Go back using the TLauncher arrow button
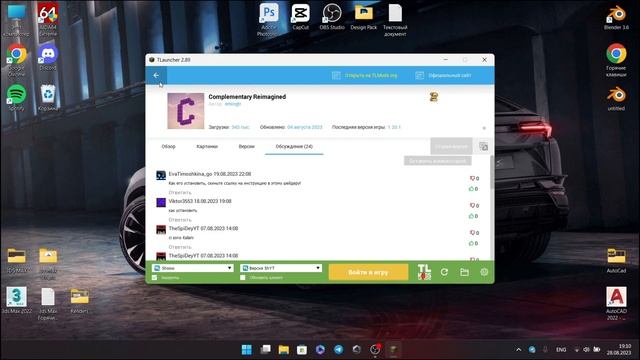This screenshot has height=360, width=640. point(156,76)
